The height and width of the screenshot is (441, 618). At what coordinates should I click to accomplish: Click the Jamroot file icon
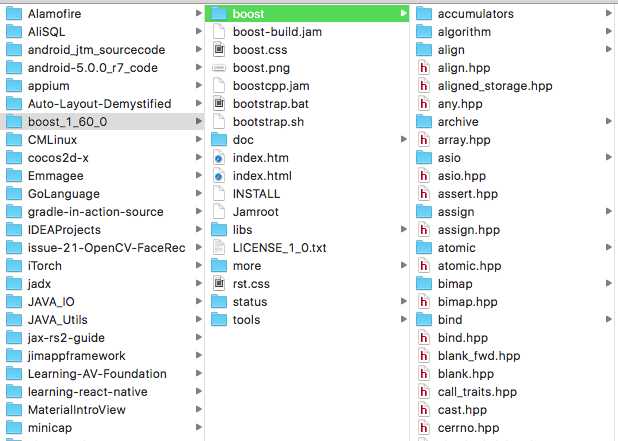[219, 212]
